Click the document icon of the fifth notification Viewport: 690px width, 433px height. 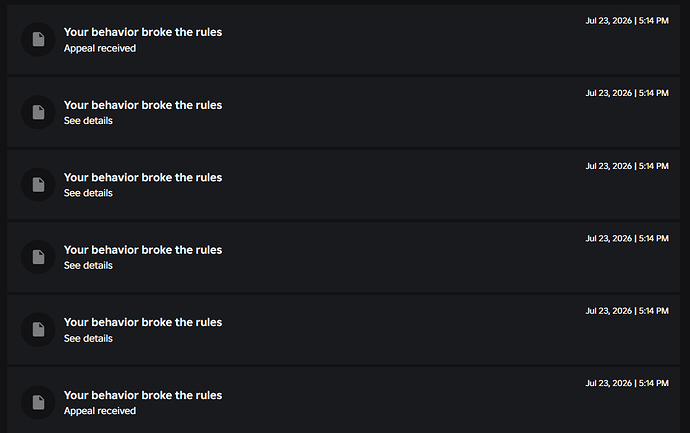tap(38, 330)
